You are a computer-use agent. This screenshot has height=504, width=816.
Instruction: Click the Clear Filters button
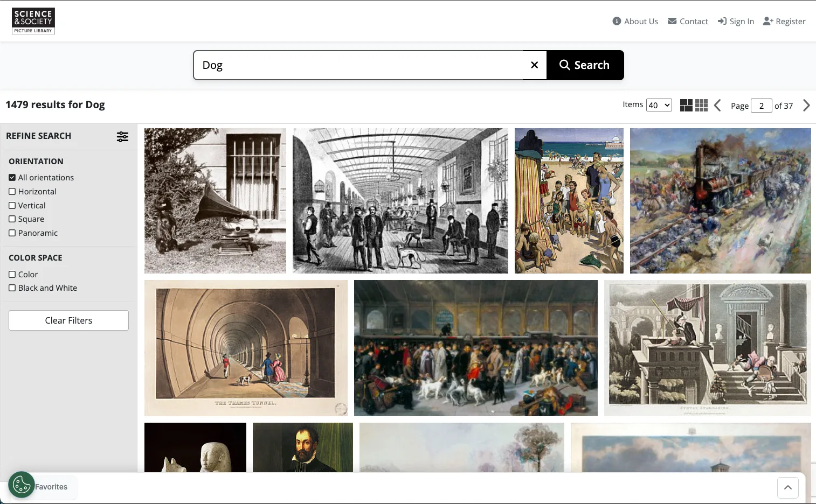pos(68,320)
